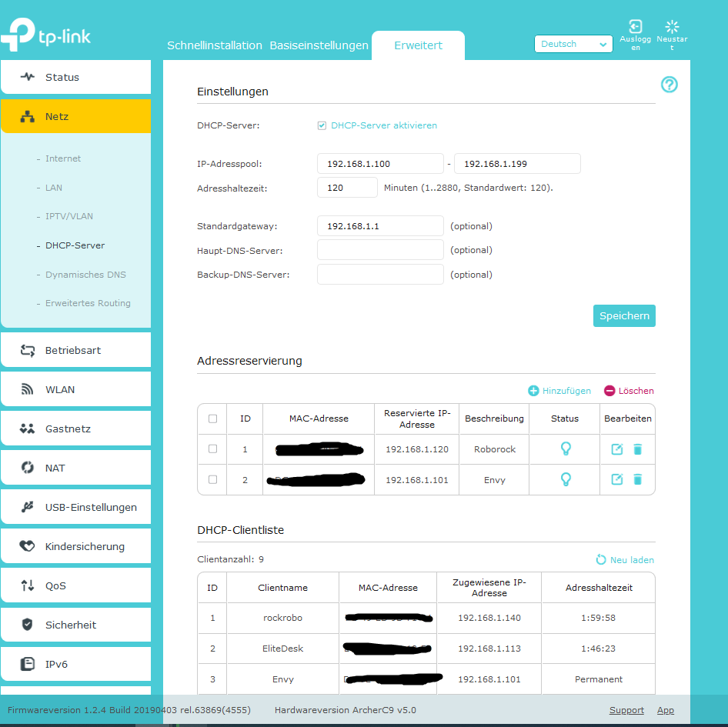
Task: Click the Betriebsart mode icon
Action: pyautogui.click(x=28, y=351)
